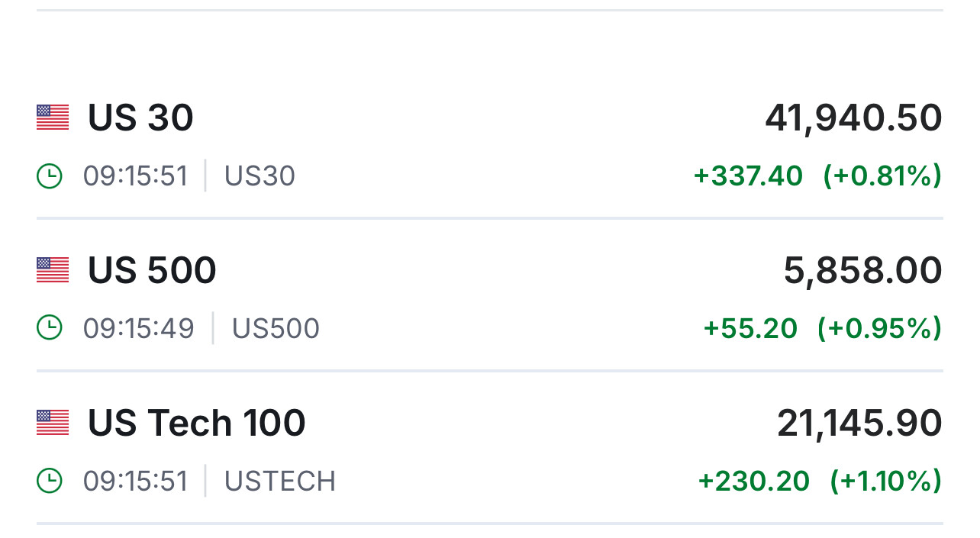Click the +0.95% percent change for US 500
Screen dimensions: 980x538
[x=879, y=328]
